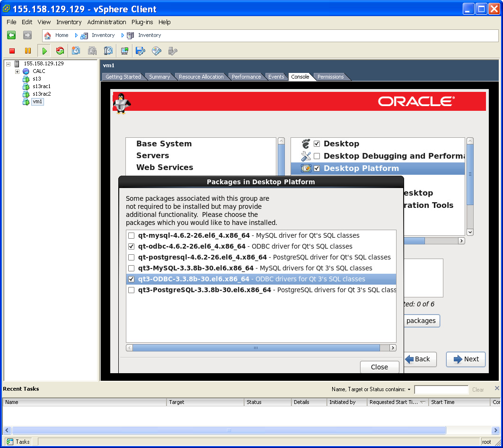503x448 pixels.
Task: Launch the VM console window icon
Action: click(x=124, y=51)
